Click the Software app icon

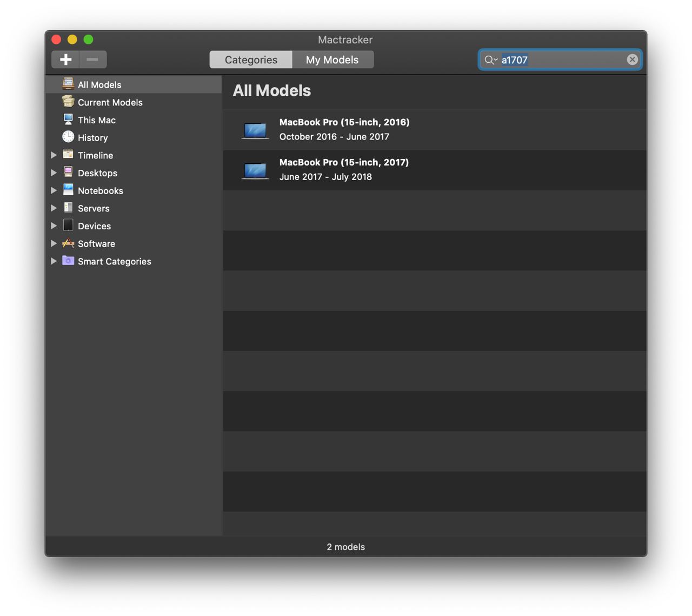coord(68,243)
